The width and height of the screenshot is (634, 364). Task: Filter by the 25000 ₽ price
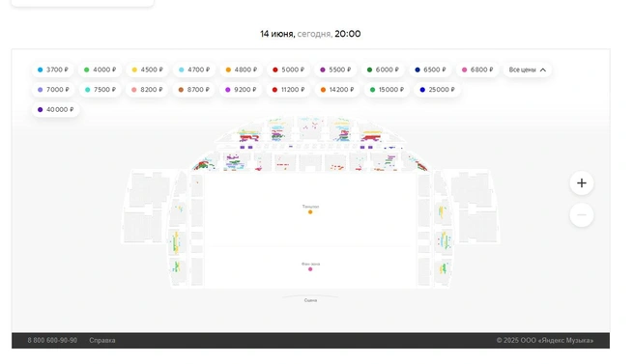[437, 90]
